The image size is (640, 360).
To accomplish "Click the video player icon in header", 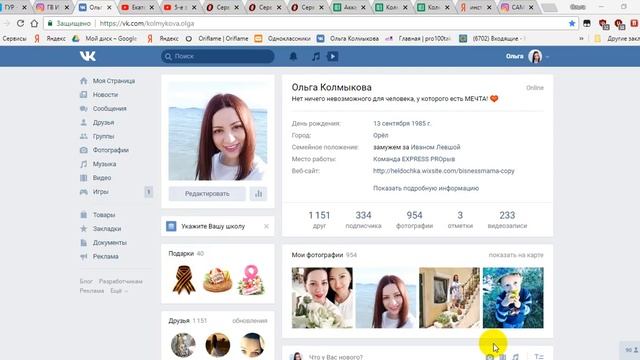I will tap(332, 56).
